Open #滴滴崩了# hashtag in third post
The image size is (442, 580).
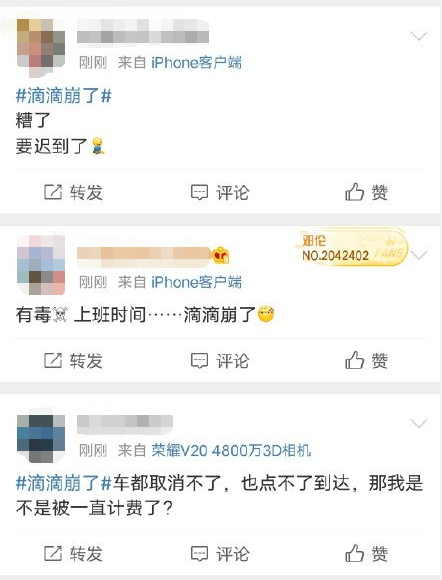(x=64, y=483)
